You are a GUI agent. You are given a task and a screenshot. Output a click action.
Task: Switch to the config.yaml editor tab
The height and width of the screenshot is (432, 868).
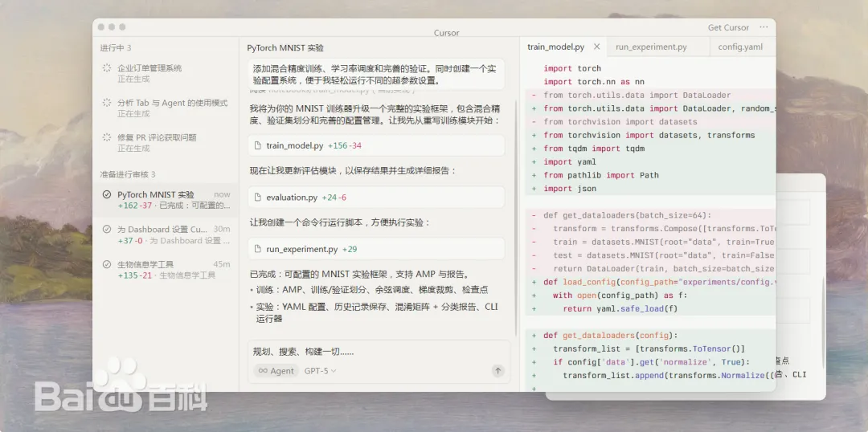click(741, 47)
